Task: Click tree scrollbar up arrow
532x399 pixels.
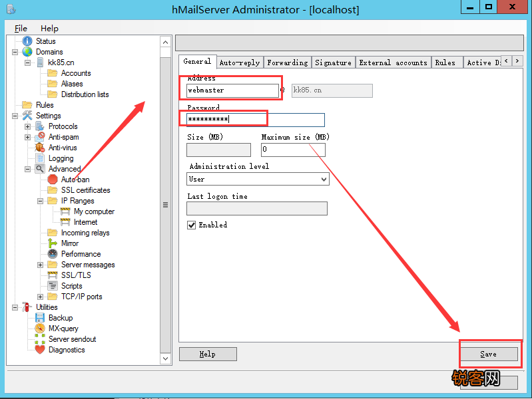Action: pyautogui.click(x=165, y=43)
